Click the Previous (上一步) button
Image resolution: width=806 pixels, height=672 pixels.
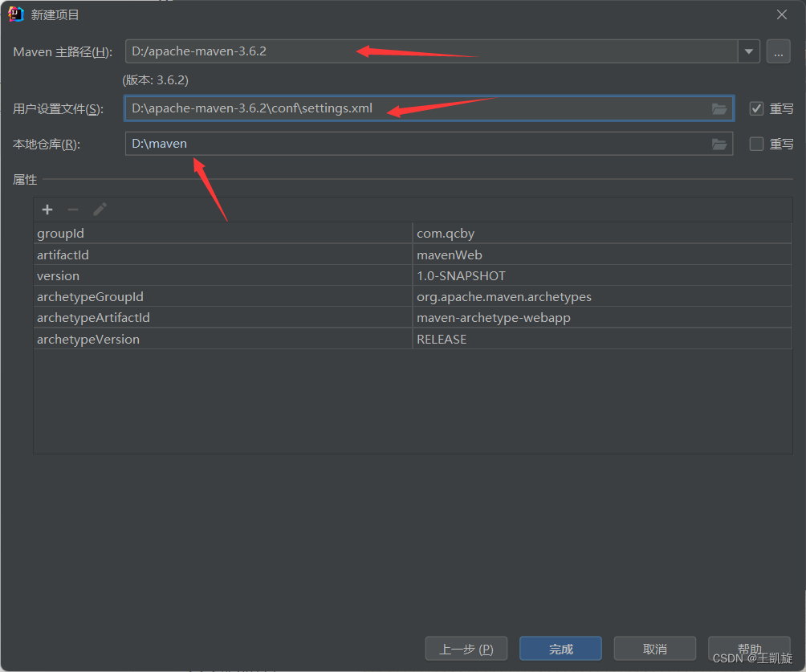pos(466,649)
